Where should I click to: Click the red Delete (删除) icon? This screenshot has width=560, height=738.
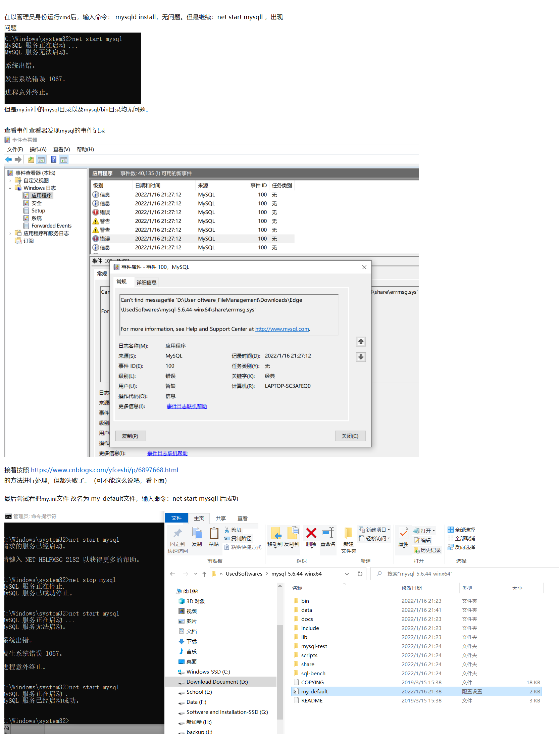tap(311, 533)
